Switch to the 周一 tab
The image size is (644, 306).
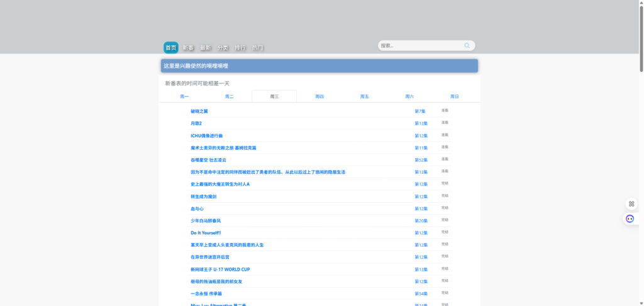point(184,96)
